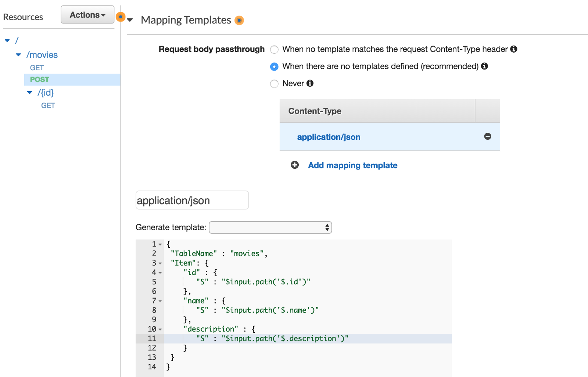Click the info icon next to Never
This screenshot has width=588, height=377.
310,83
